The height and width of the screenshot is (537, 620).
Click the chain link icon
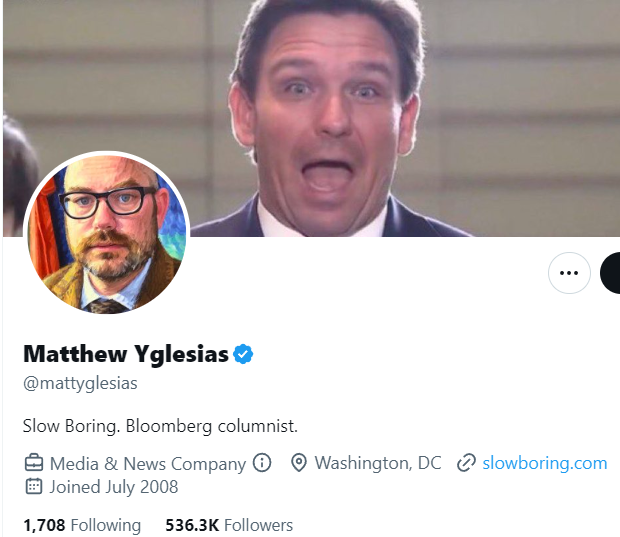[465, 463]
